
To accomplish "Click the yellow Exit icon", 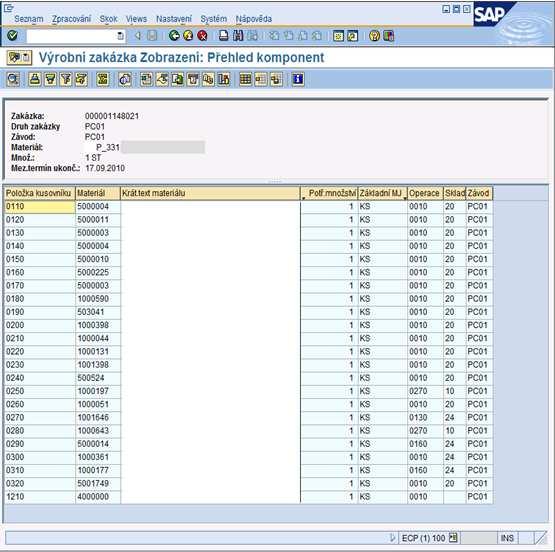I will pos(188,35).
